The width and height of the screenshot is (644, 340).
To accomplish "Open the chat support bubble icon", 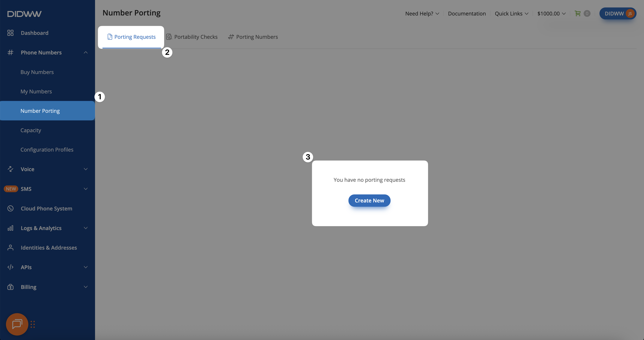I will 17,324.
